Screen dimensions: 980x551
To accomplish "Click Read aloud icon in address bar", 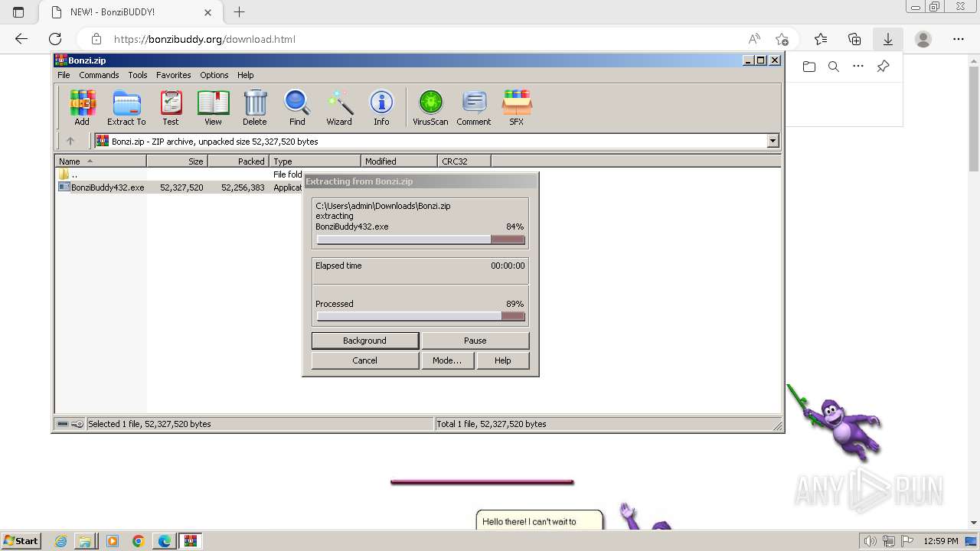I will pos(754,39).
